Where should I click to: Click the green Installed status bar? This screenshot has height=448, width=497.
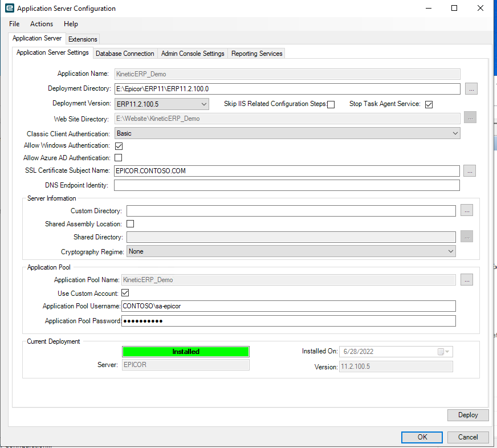[186, 352]
